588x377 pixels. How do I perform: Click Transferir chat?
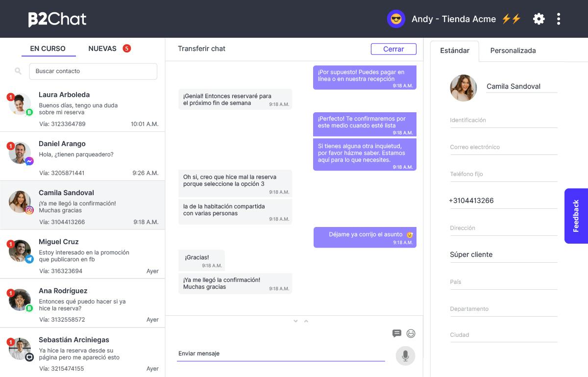pos(201,49)
